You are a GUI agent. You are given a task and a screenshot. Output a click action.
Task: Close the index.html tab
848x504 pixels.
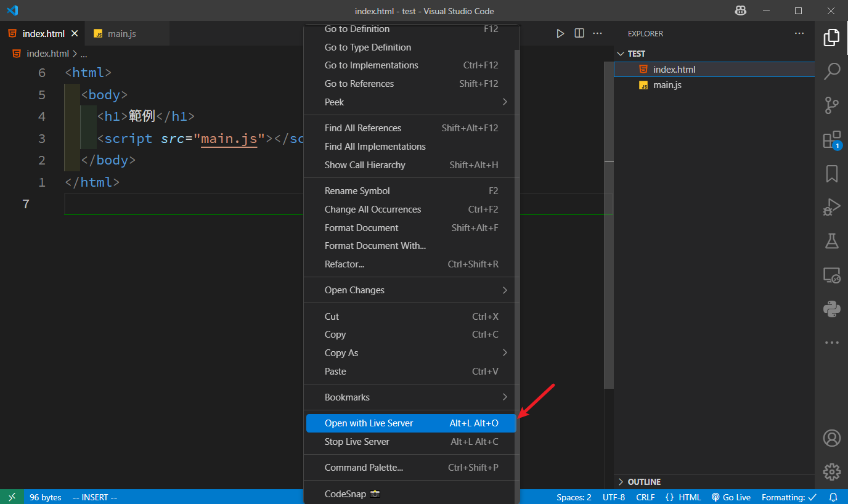point(75,33)
